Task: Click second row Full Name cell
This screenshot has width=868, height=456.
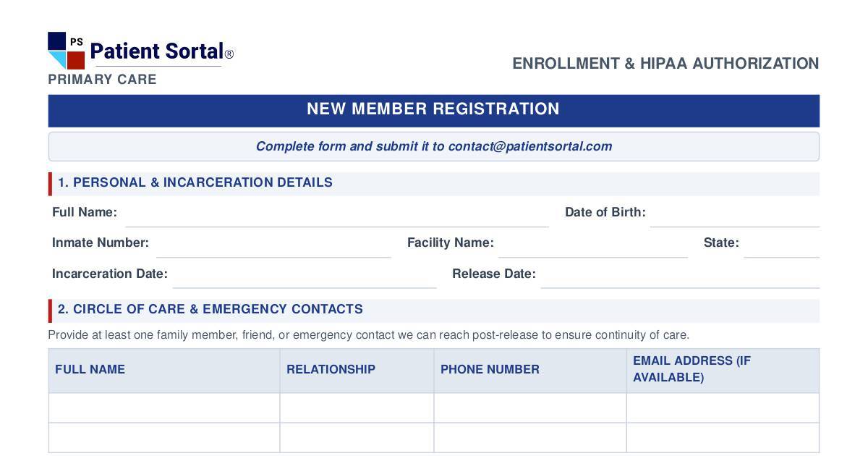Action: click(164, 437)
